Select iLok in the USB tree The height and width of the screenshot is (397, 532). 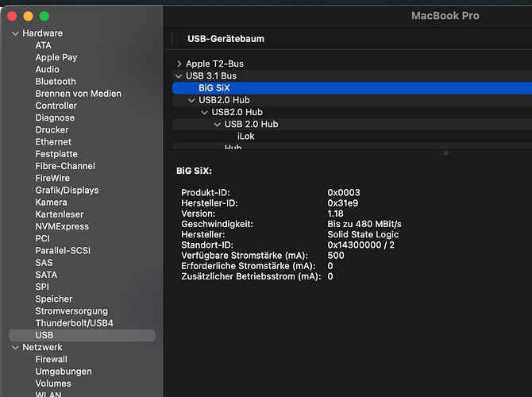point(245,137)
